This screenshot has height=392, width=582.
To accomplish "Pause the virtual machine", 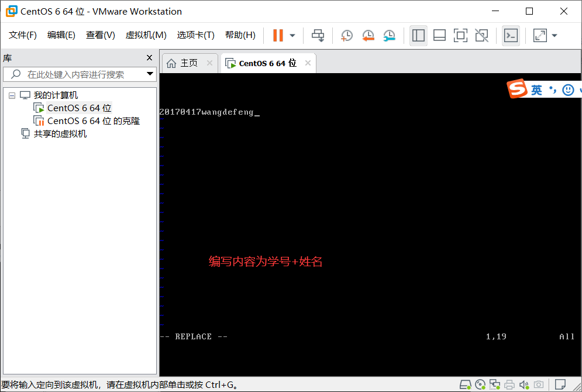I will point(278,36).
